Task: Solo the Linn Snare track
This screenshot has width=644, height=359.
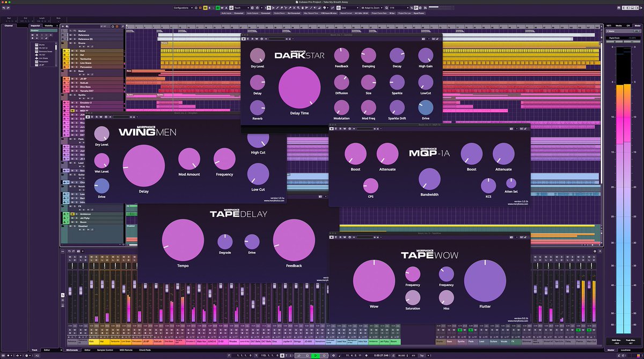Action: tap(77, 63)
